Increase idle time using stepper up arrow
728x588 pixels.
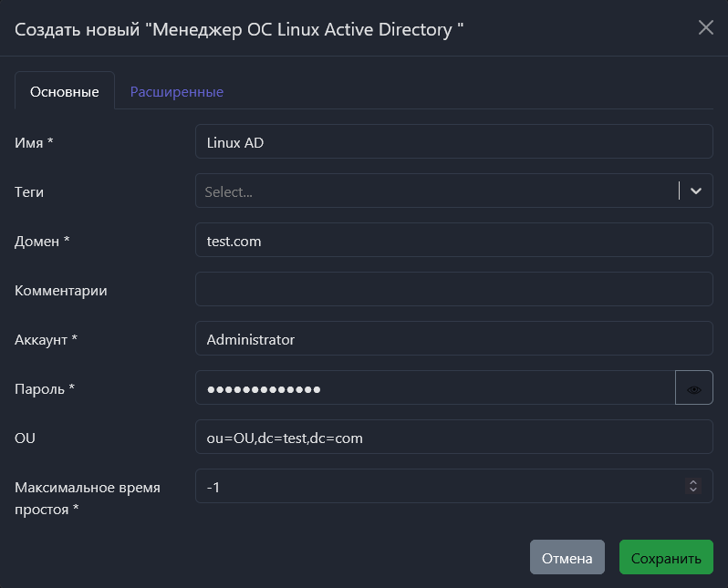tap(693, 482)
